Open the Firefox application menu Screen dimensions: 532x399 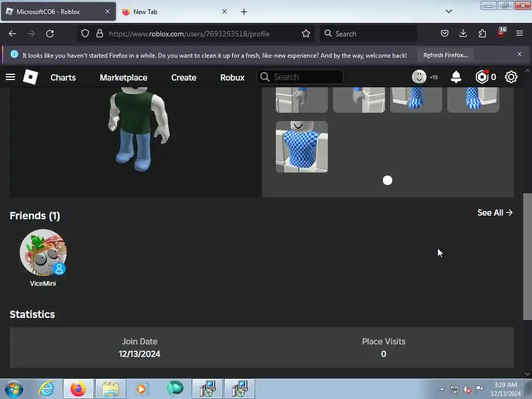520,33
